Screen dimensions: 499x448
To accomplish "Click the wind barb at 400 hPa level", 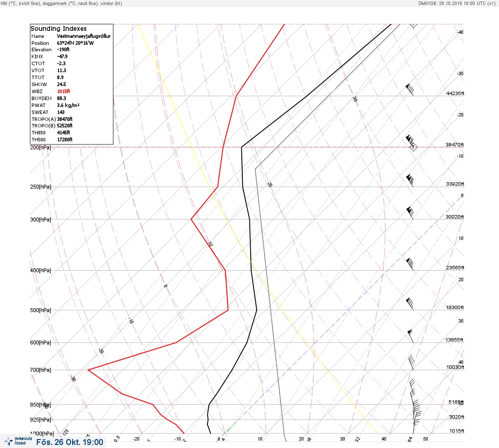I will [x=410, y=264].
